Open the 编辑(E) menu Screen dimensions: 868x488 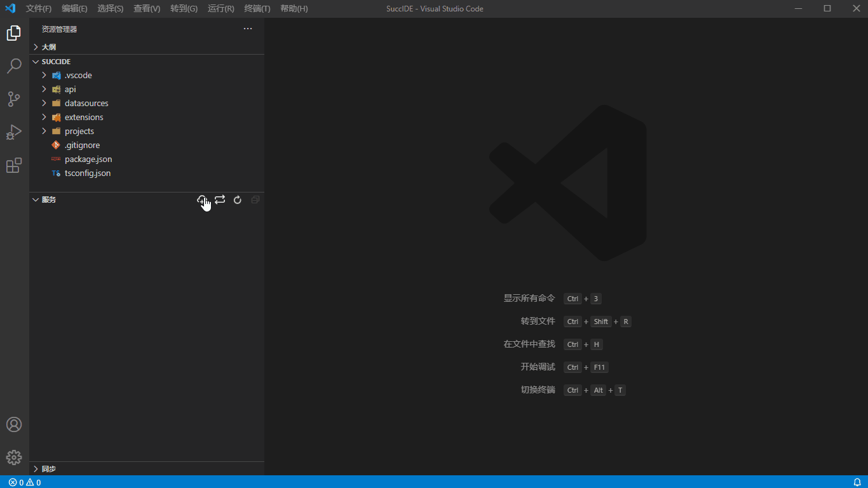[74, 9]
